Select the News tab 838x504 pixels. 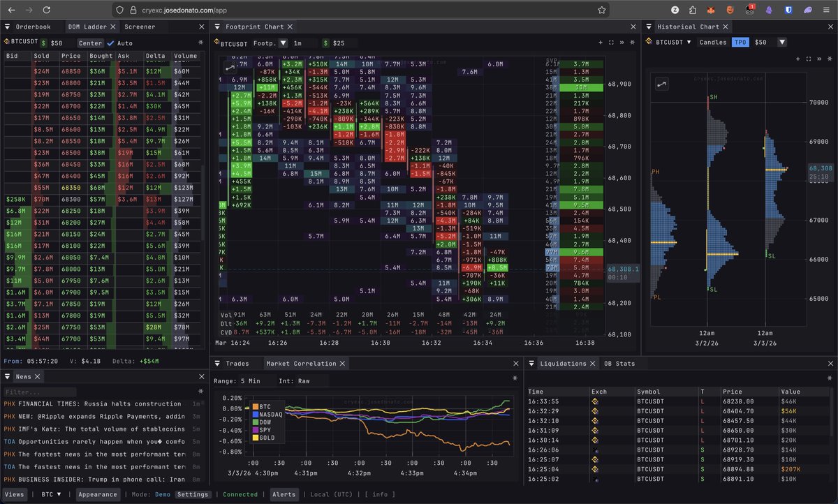[23, 377]
